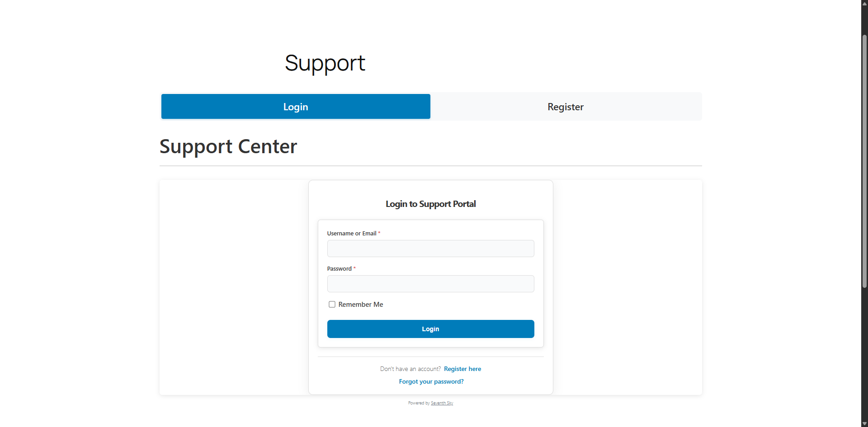
Task: Click the Support Center heading
Action: point(228,147)
